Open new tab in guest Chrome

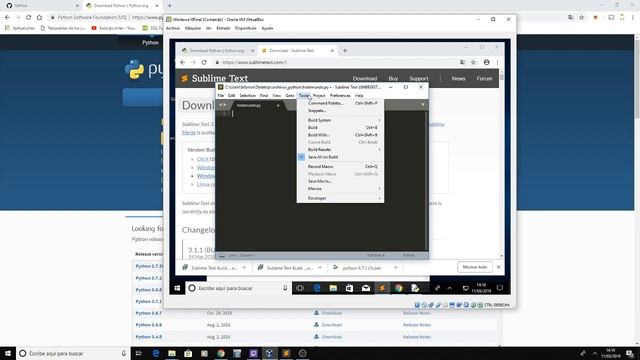(x=345, y=51)
